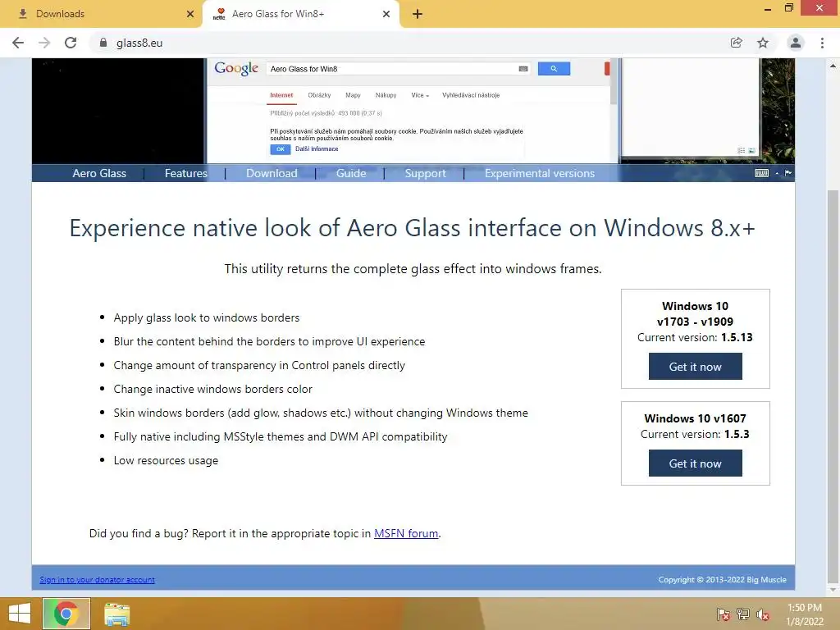The image size is (840, 630).
Task: Close the Aero Glass for Win8+ tab
Action: (x=386, y=14)
